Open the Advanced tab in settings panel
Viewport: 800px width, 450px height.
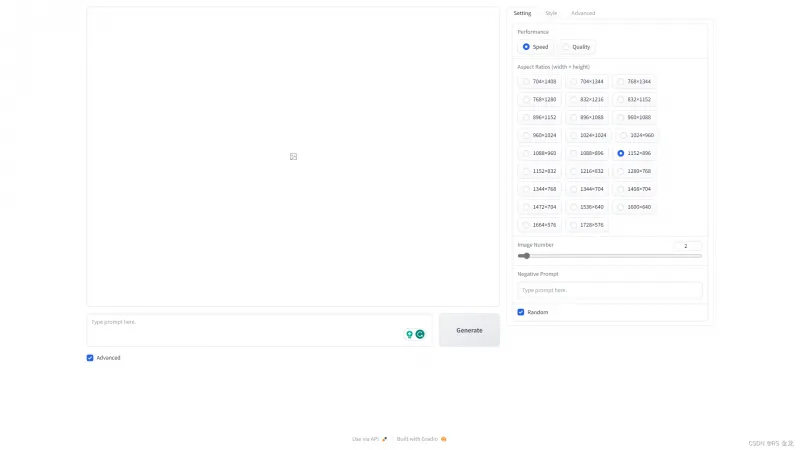click(x=583, y=13)
